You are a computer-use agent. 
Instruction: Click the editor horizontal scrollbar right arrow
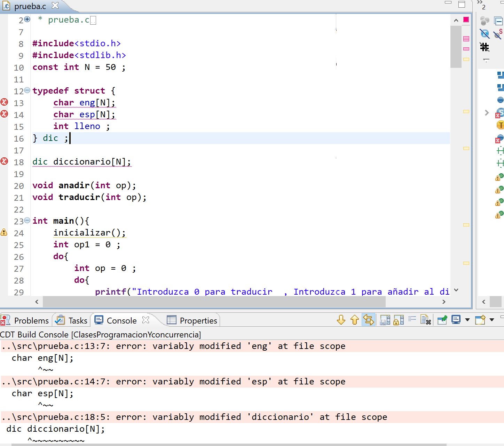[443, 302]
